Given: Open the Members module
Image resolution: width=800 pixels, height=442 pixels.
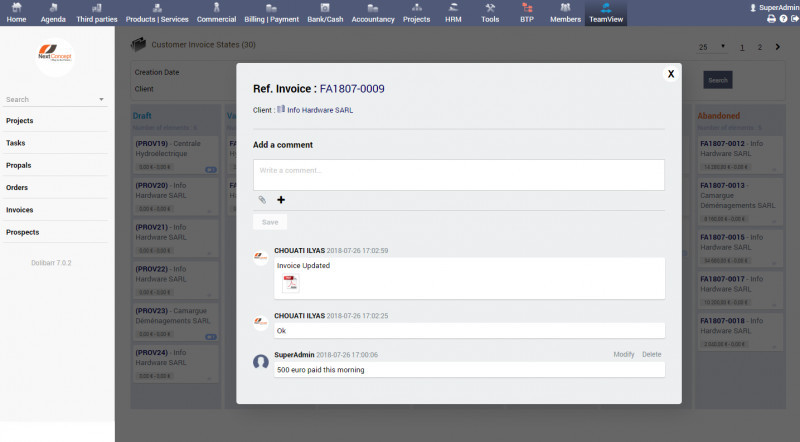Looking at the screenshot, I should pos(565,13).
